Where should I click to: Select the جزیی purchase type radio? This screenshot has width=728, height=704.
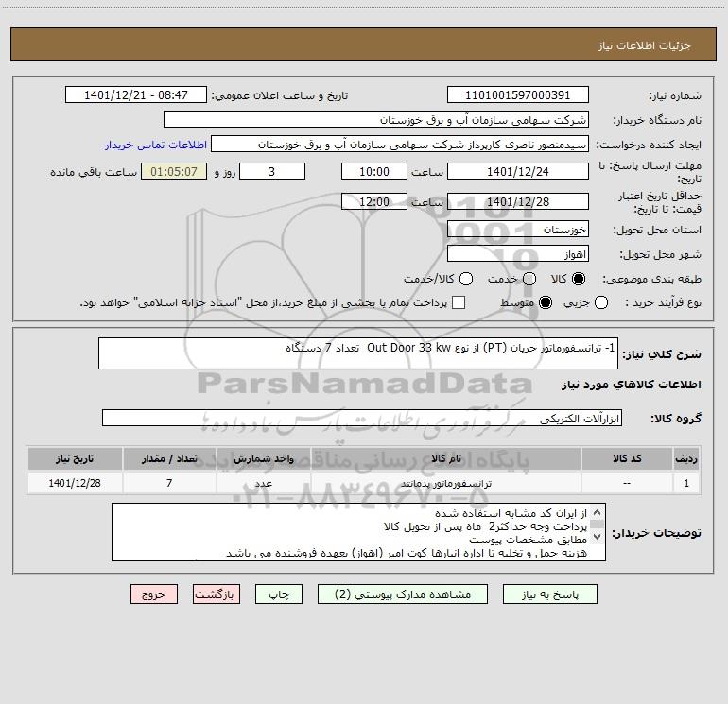click(x=601, y=303)
